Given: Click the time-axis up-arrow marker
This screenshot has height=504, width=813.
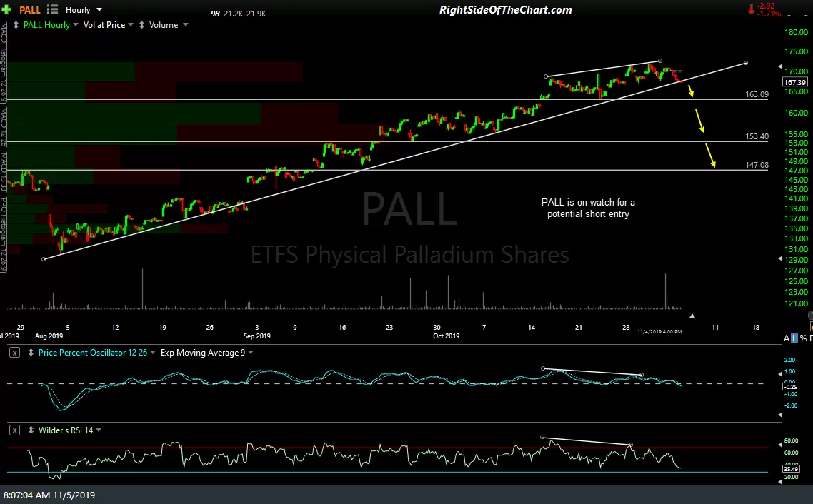Looking at the screenshot, I should click(692, 316).
